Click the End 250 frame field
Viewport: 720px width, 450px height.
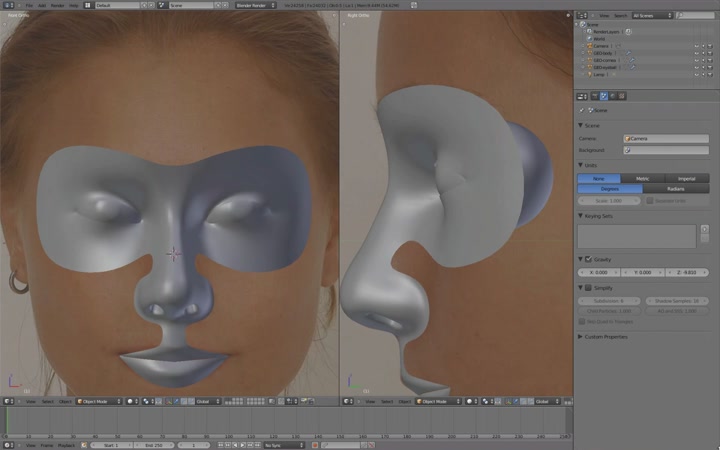[154, 445]
